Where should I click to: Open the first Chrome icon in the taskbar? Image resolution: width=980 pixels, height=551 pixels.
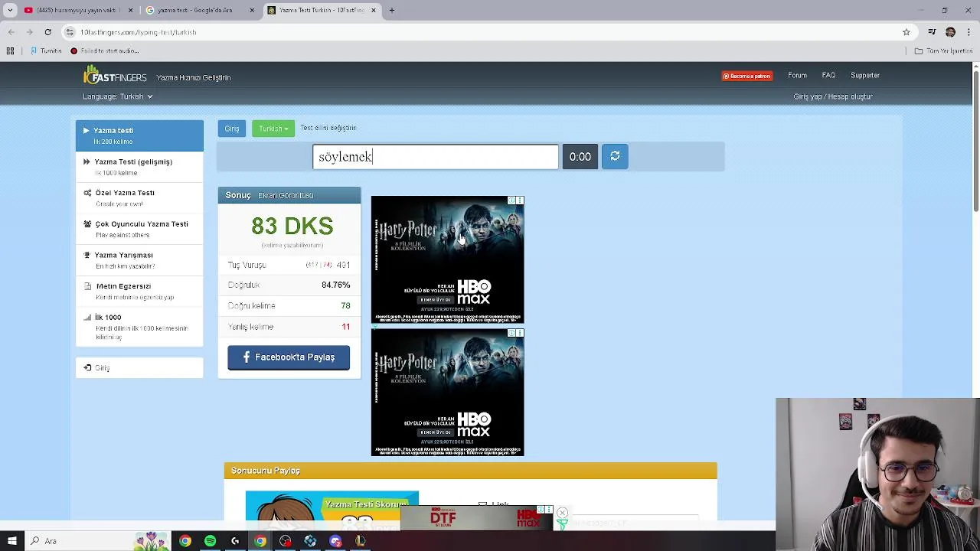tap(185, 541)
